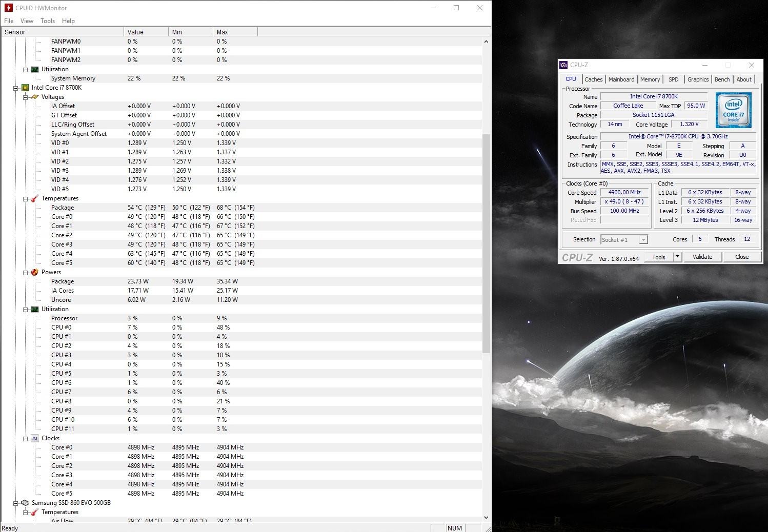Click the Intel Core i7 logo in CPU-Z
Screen dimensions: 768x532
click(x=734, y=110)
